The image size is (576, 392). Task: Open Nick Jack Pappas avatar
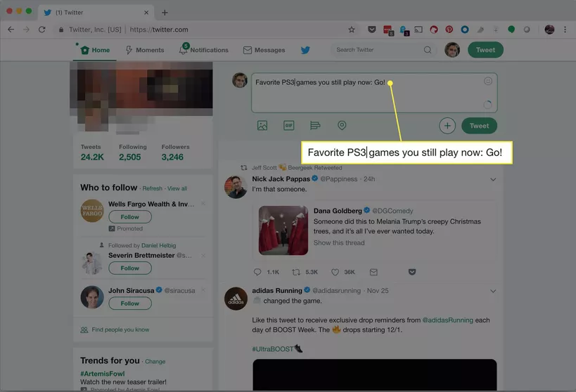coord(236,187)
